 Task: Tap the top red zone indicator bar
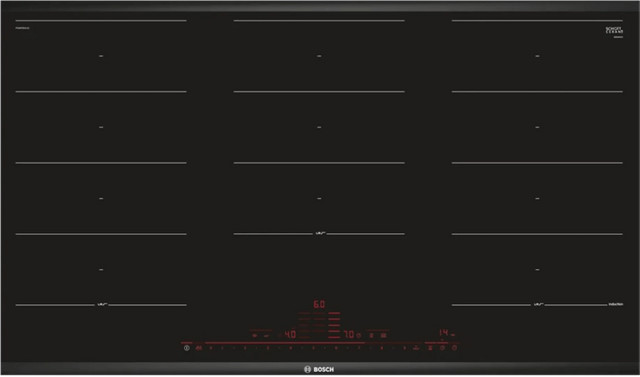coord(334,313)
